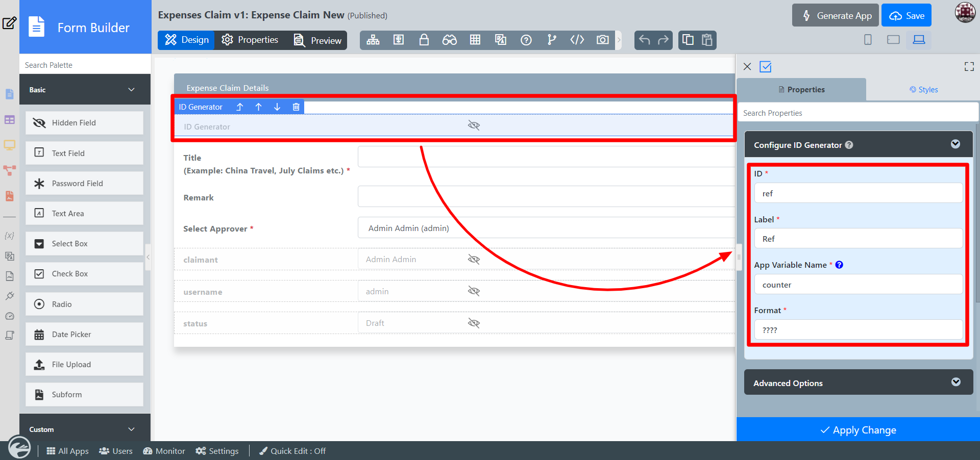Open the variable {x} sidebar icon

pyautogui.click(x=9, y=236)
